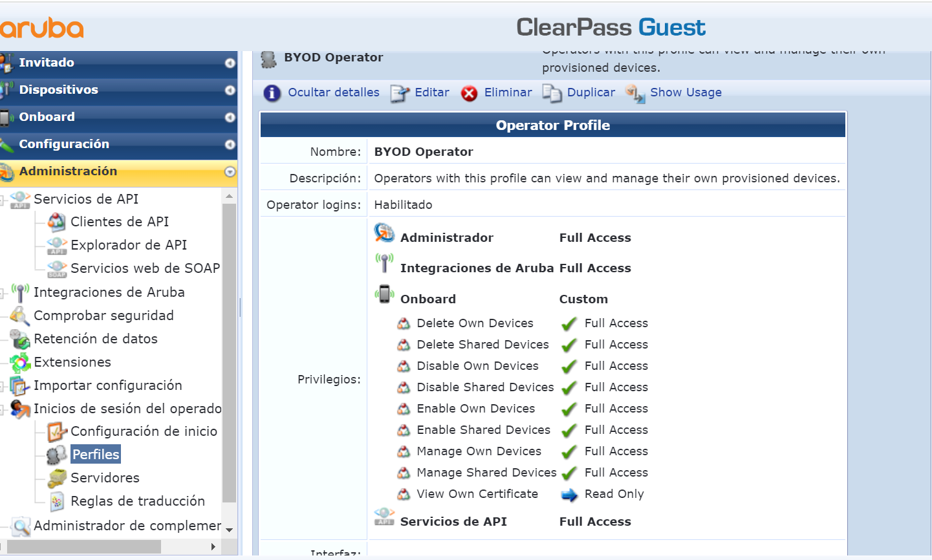Screen dimensions: 932x560
Task: Click the Administrador de complementos icon
Action: tap(21, 526)
